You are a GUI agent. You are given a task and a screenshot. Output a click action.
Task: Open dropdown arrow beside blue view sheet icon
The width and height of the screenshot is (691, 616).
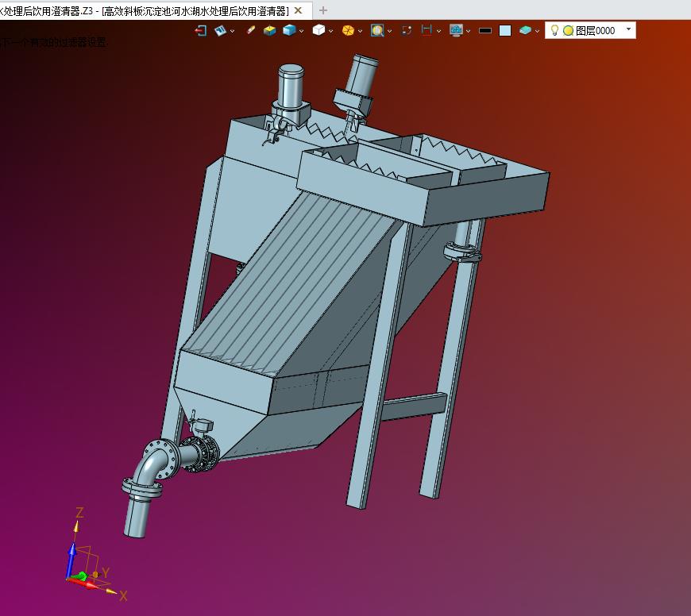coord(232,31)
